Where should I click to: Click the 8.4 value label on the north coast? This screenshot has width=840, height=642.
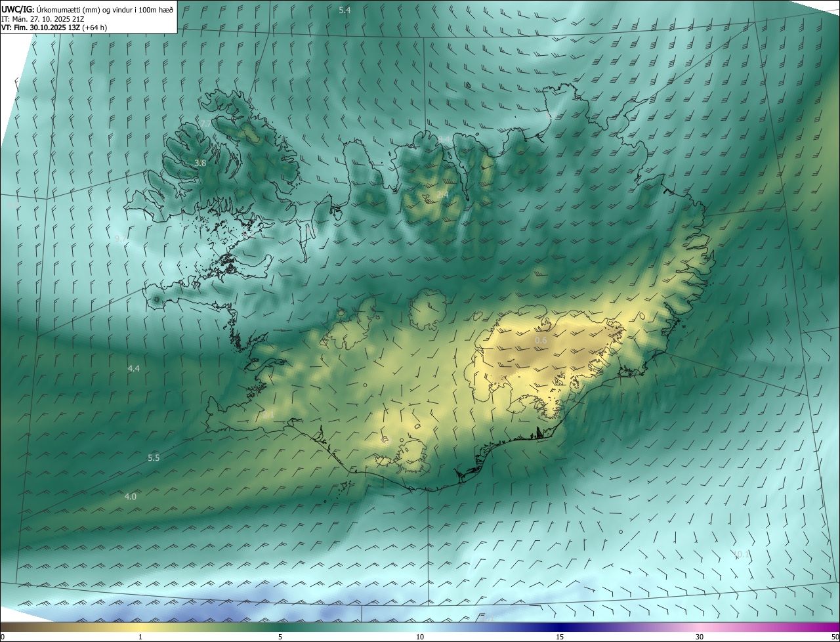[444, 139]
